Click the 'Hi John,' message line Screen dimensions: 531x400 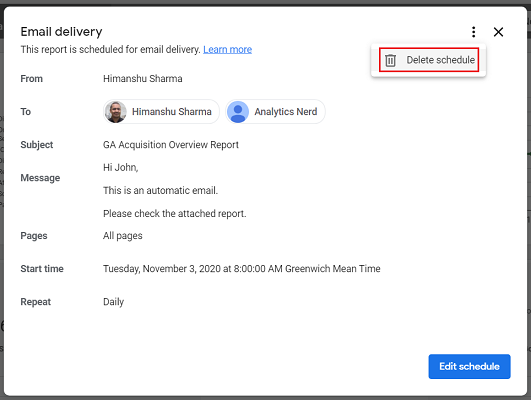coord(121,167)
